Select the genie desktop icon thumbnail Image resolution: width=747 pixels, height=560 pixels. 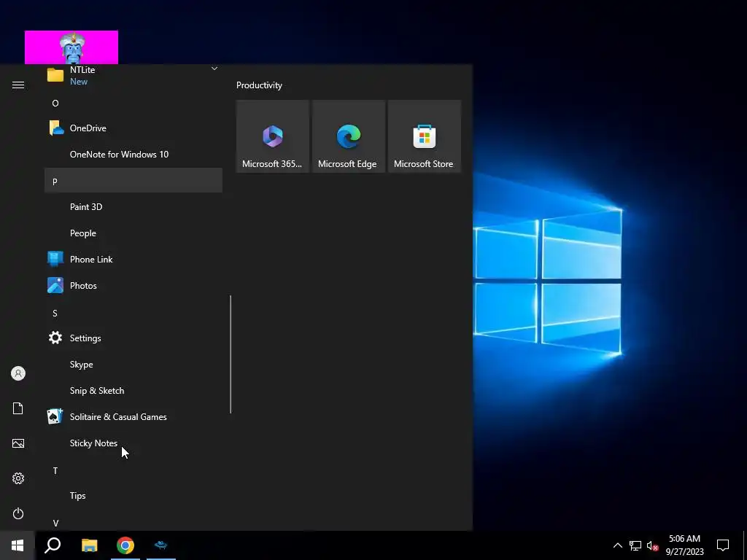[71, 47]
